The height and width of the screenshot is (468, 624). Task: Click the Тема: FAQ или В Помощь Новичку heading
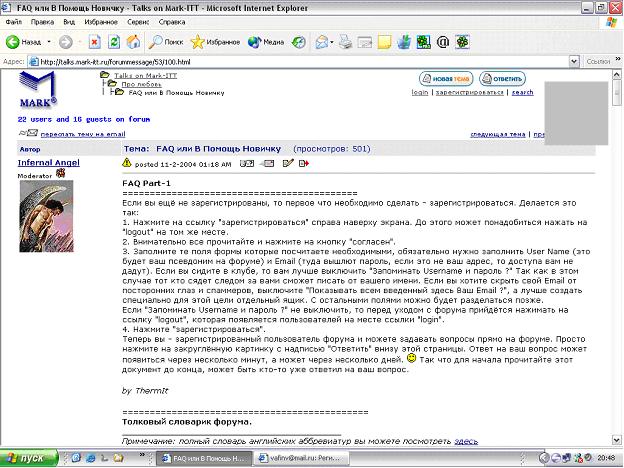pyautogui.click(x=202, y=149)
